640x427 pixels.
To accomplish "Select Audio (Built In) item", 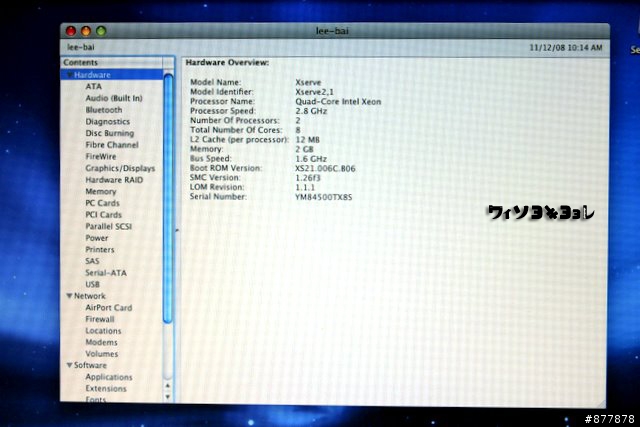I will pyautogui.click(x=114, y=98).
